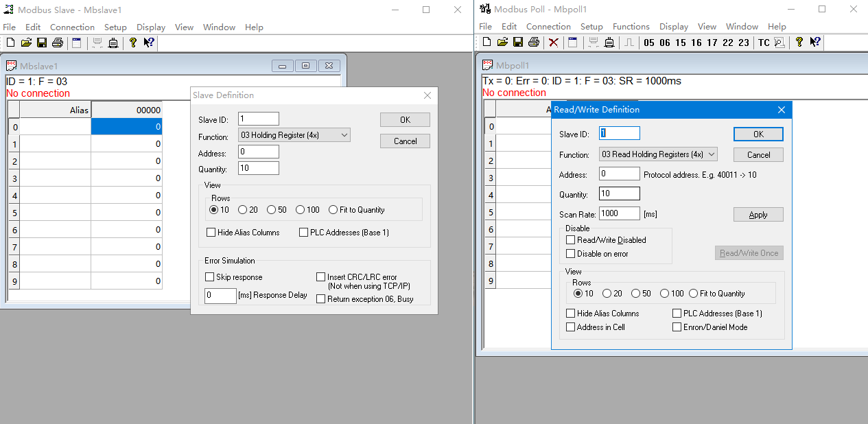The image size is (868, 424).
Task: Toggle the Read/Write Disabled checkbox
Action: 570,240
